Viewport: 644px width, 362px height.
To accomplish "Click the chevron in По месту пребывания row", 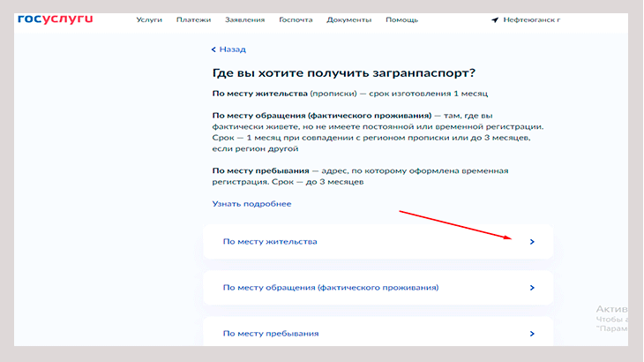I will tap(532, 334).
